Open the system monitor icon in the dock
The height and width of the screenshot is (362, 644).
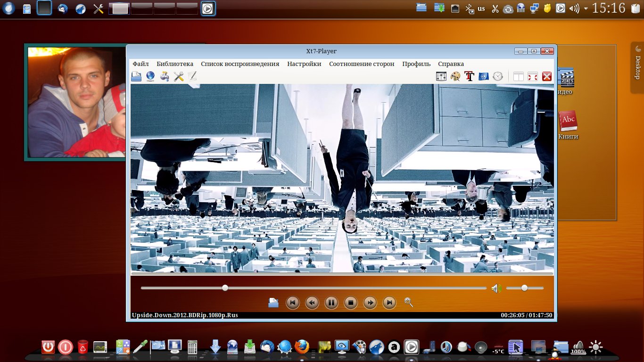click(100, 347)
